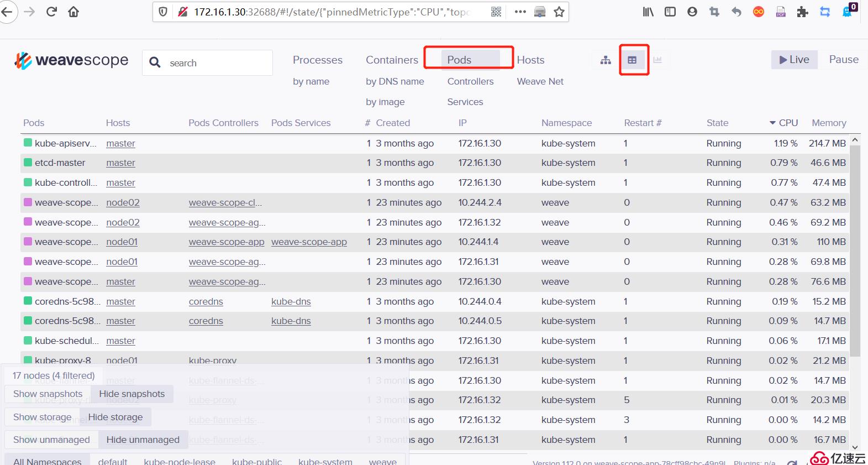The width and height of the screenshot is (868, 465).
Task: Enable Show storage option
Action: [x=43, y=417]
